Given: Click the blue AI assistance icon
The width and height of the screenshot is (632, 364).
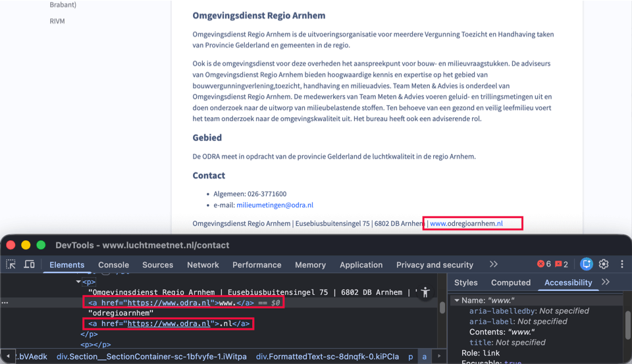Looking at the screenshot, I should 587,264.
